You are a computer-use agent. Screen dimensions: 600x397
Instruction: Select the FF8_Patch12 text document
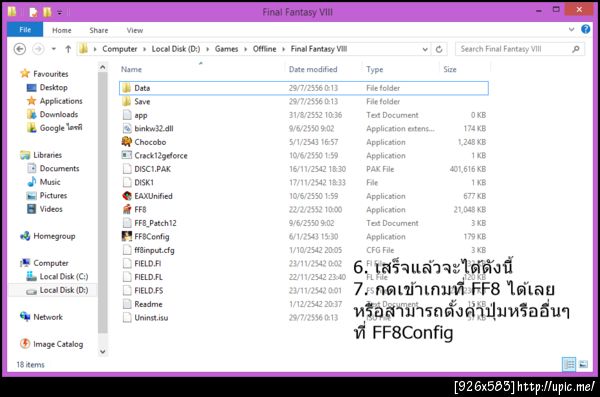(x=155, y=223)
